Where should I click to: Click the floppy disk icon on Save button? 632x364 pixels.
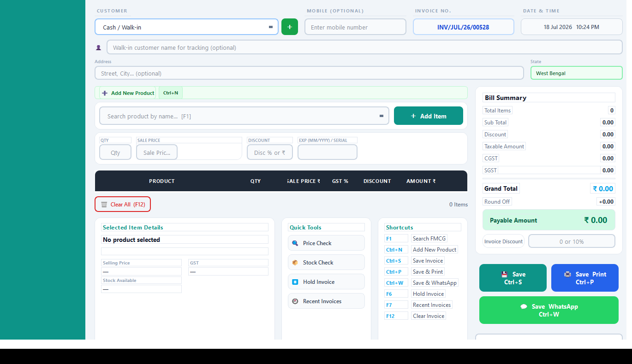(505, 274)
